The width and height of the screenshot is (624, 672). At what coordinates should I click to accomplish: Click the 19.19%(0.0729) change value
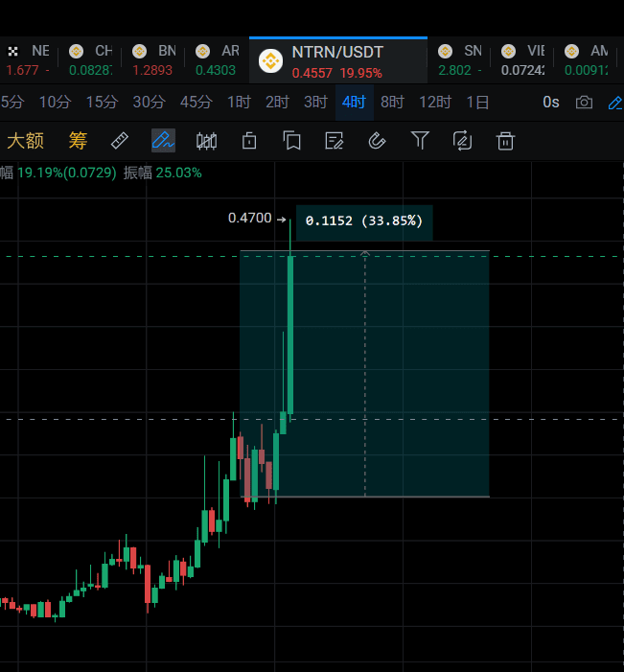pyautogui.click(x=67, y=174)
